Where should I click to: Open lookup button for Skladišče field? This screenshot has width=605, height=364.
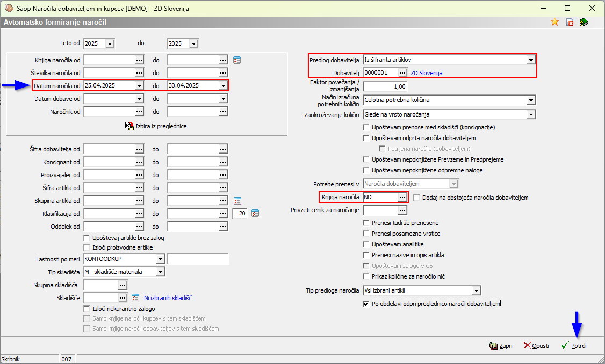(x=123, y=297)
